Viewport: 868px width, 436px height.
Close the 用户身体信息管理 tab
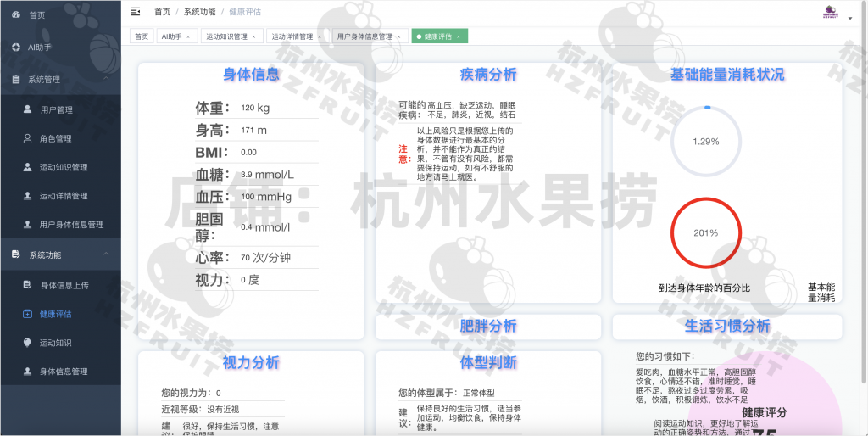coord(398,36)
